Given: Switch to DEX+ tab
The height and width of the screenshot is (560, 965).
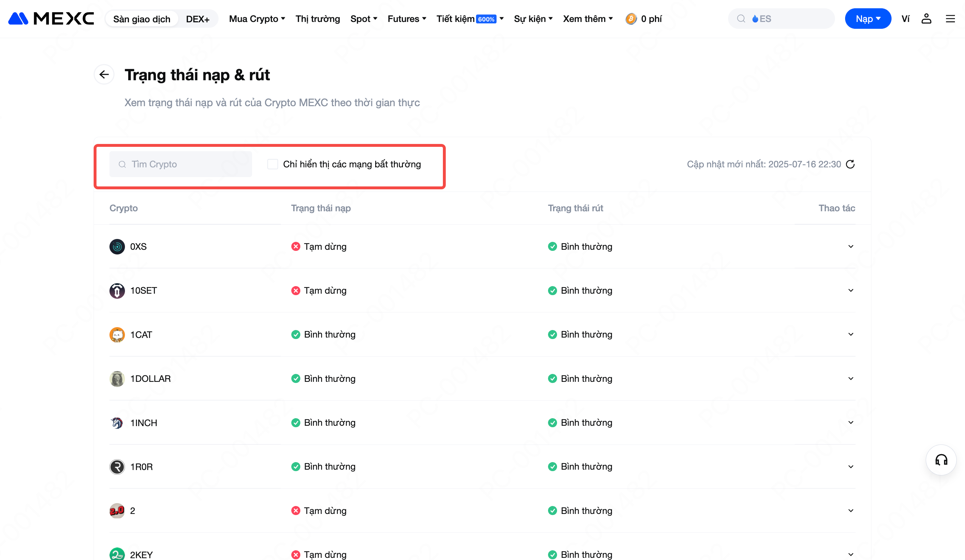Looking at the screenshot, I should click(x=198, y=19).
